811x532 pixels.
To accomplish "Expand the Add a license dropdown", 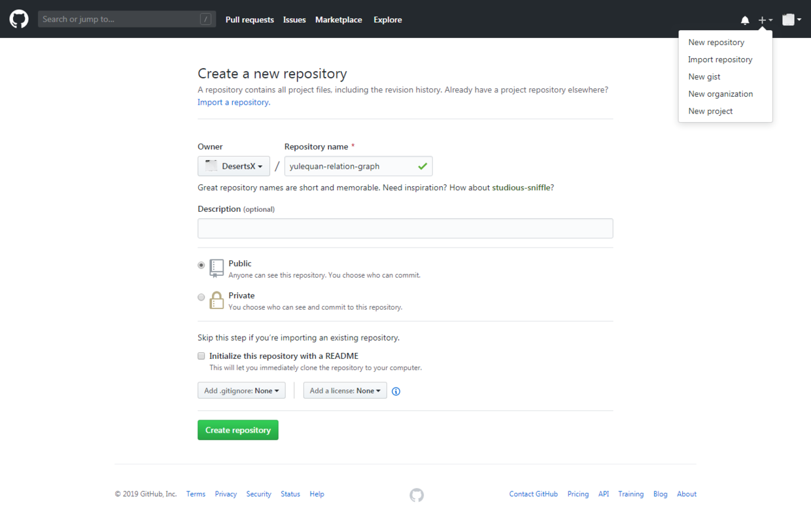I will [x=345, y=391].
